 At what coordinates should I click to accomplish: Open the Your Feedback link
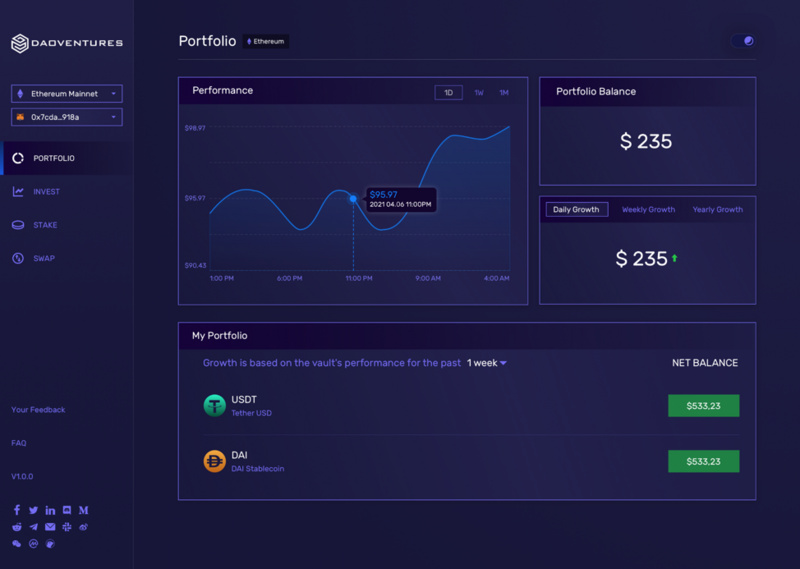coord(38,409)
